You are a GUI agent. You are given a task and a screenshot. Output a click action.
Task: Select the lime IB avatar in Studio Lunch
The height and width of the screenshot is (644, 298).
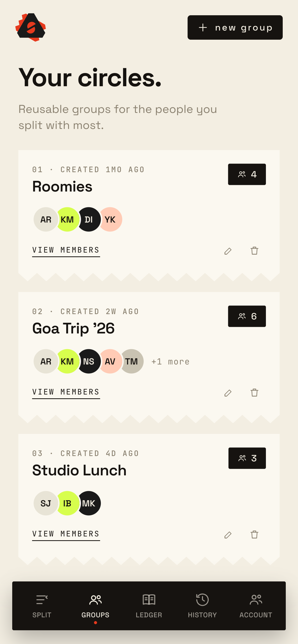(67, 503)
